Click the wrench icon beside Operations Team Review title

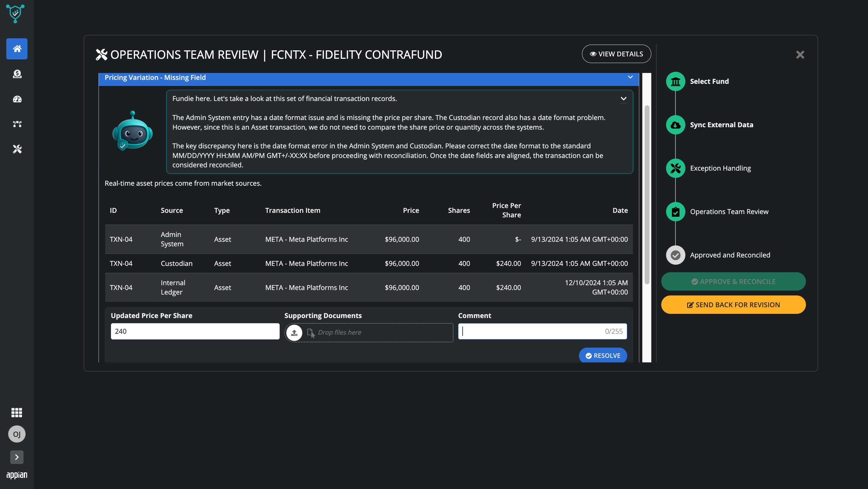(101, 55)
